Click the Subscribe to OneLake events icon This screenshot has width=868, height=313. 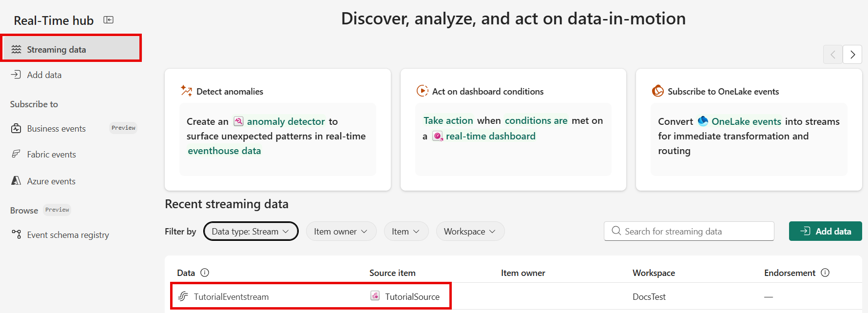pos(658,91)
